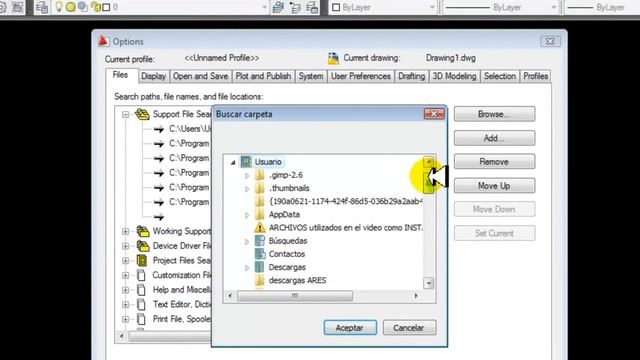Click the Add... button

[x=494, y=138]
